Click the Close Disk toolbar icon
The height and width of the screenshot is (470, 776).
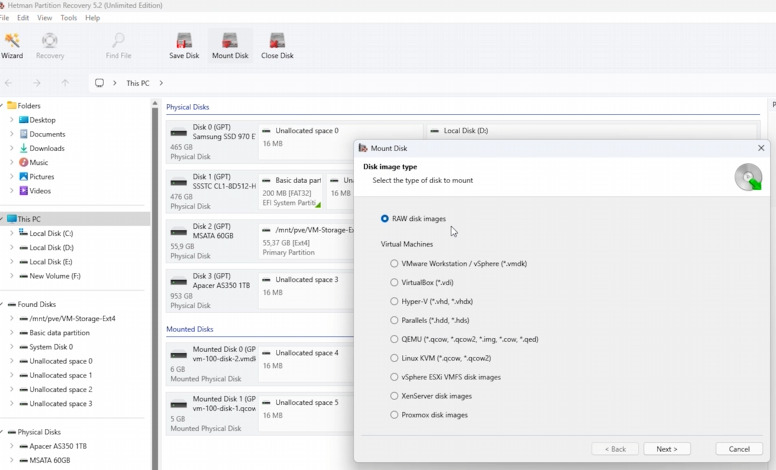coord(277,46)
